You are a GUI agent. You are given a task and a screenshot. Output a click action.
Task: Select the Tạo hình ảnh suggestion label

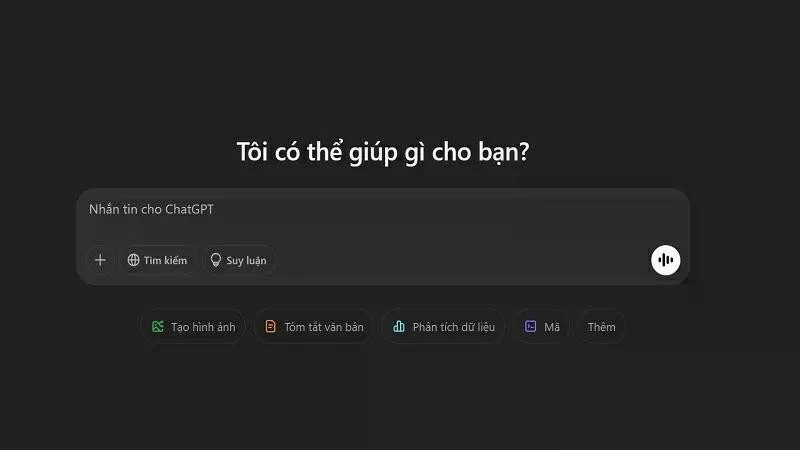click(x=203, y=327)
